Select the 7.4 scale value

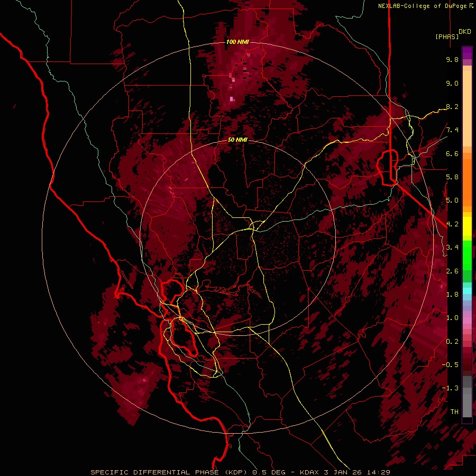[452, 130]
